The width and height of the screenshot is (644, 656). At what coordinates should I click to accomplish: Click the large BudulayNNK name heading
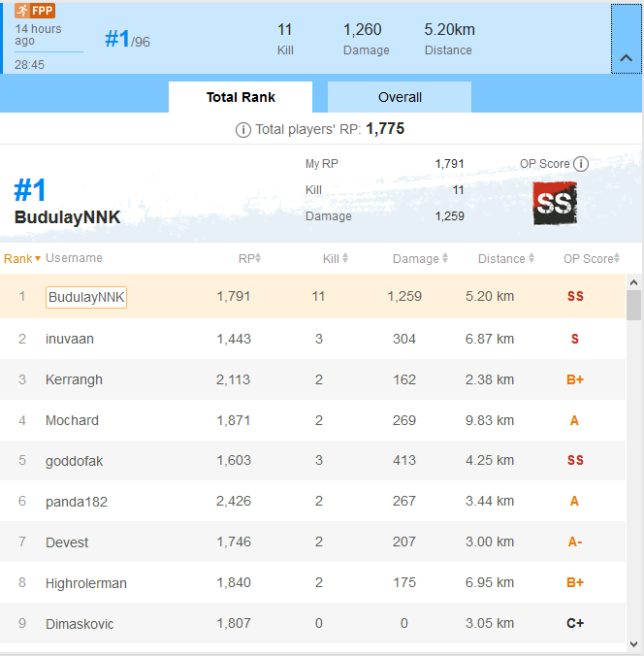tap(67, 217)
